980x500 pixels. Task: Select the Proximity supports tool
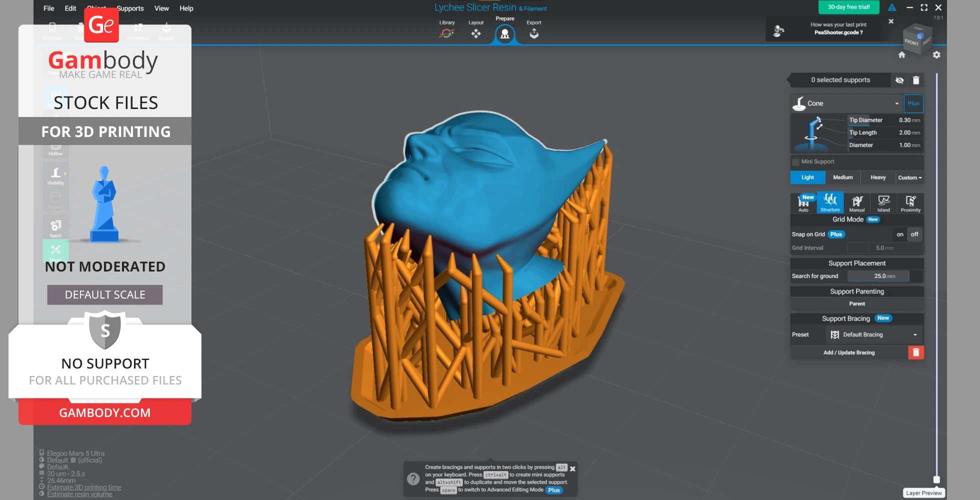pos(910,202)
